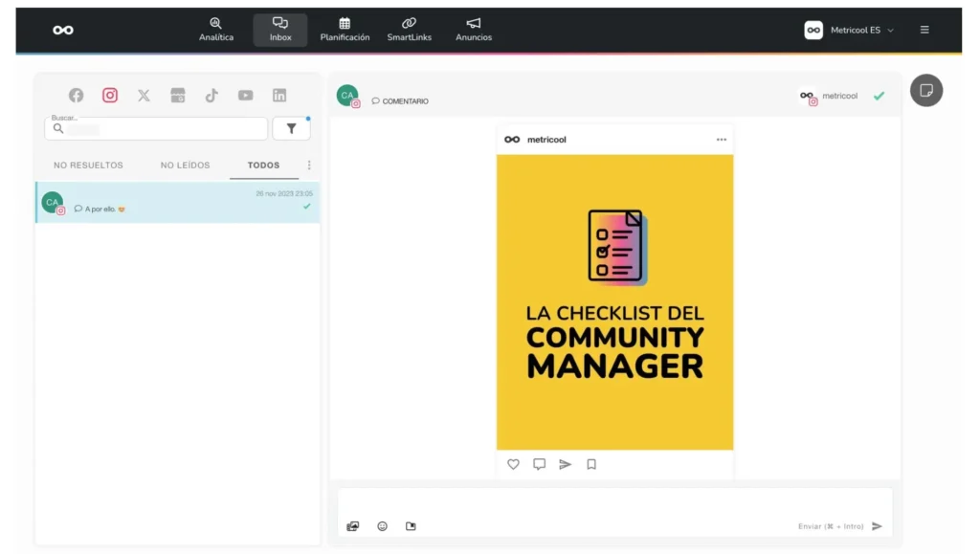Go to the Anuncios section
The image size is (980, 554).
(473, 30)
